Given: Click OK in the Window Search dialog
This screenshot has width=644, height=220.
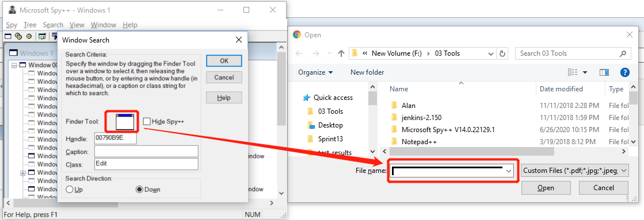Looking at the screenshot, I should click(x=224, y=61).
